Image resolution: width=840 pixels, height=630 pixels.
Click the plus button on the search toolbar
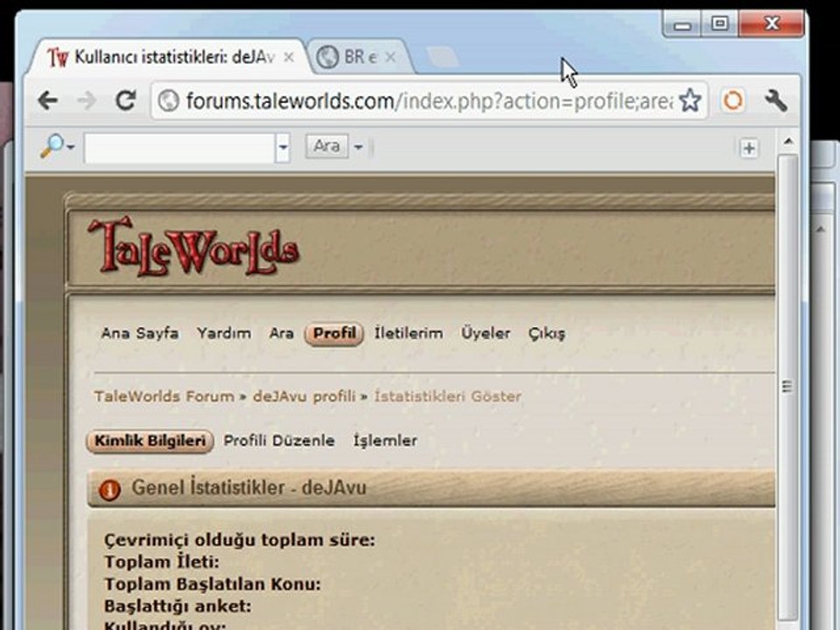click(749, 148)
